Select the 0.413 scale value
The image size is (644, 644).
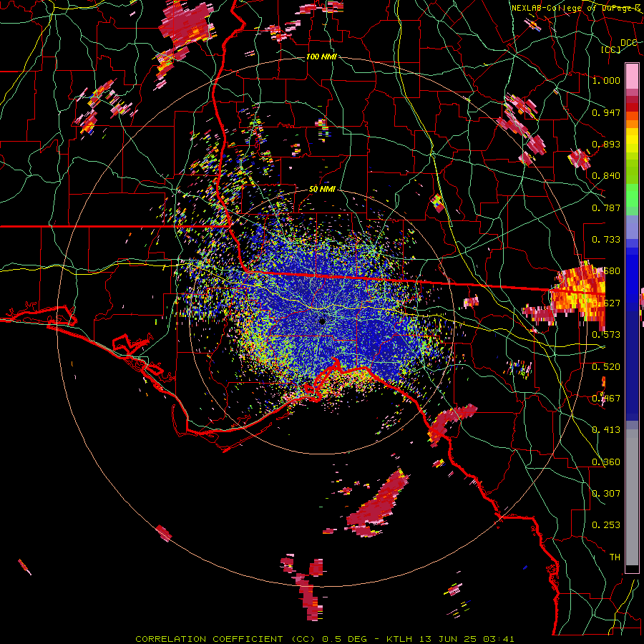pyautogui.click(x=606, y=430)
